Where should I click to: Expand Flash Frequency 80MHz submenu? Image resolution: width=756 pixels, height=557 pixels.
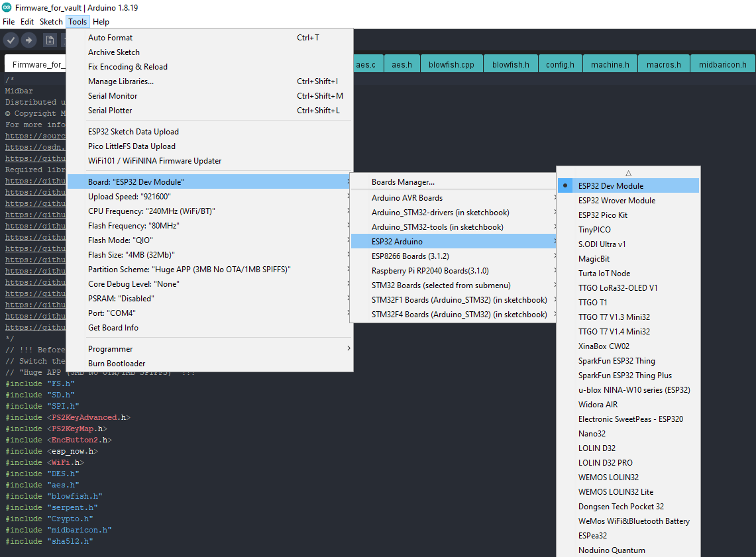209,225
